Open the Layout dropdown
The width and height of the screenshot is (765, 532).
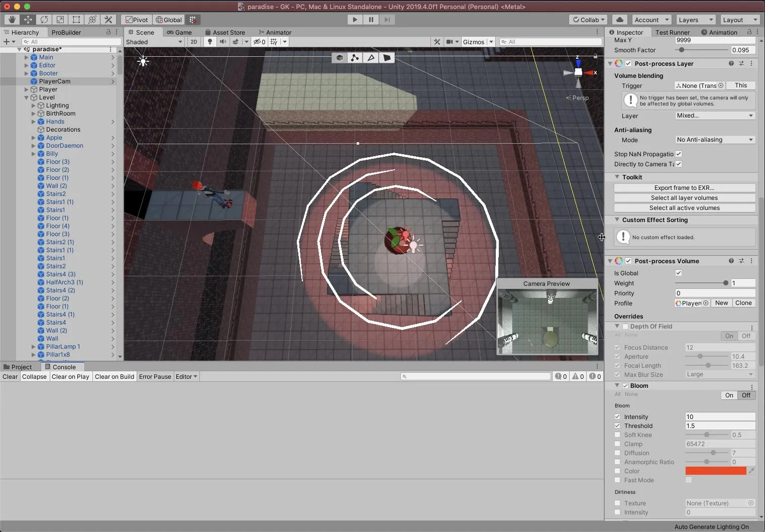[739, 20]
